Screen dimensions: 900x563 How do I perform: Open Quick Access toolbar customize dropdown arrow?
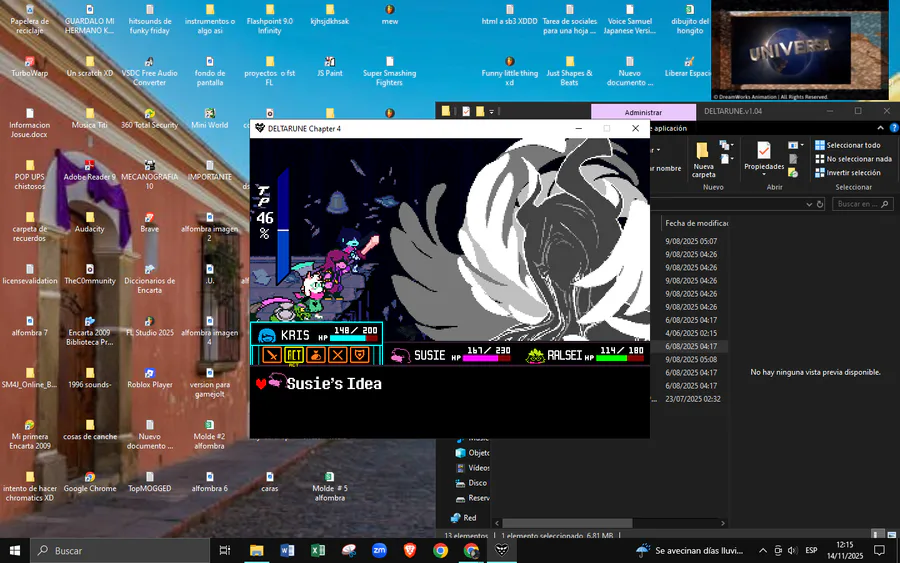(x=491, y=112)
